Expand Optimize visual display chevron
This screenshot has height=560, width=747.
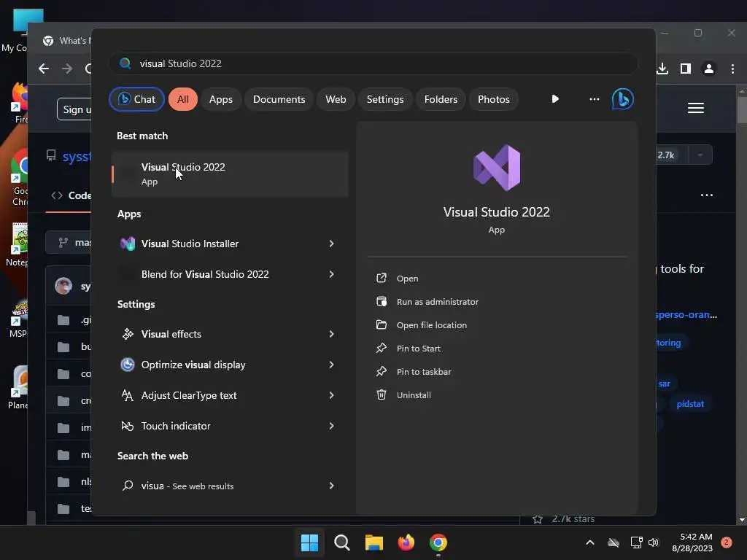pyautogui.click(x=331, y=365)
